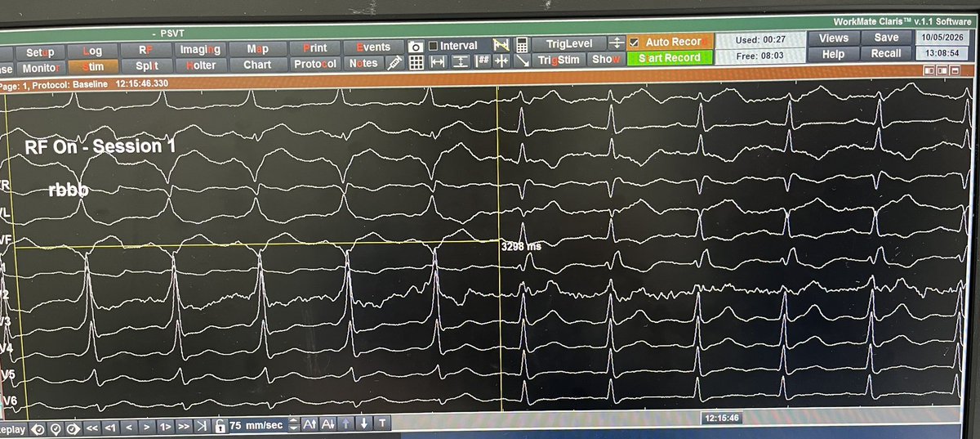Click the Save button

pyautogui.click(x=885, y=38)
